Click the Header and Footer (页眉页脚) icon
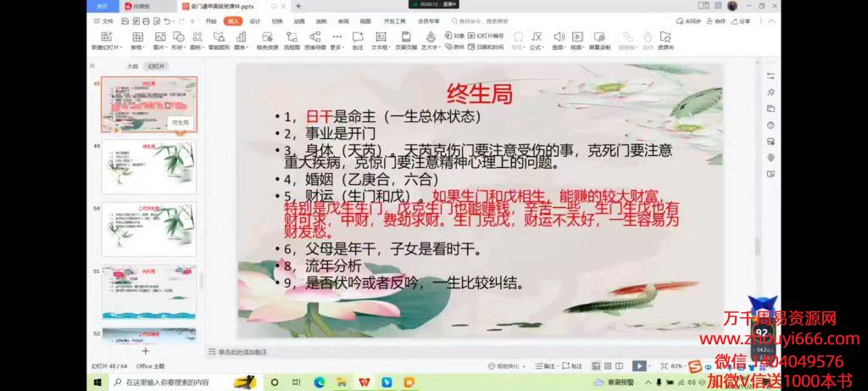This screenshot has width=868, height=391. [x=406, y=36]
